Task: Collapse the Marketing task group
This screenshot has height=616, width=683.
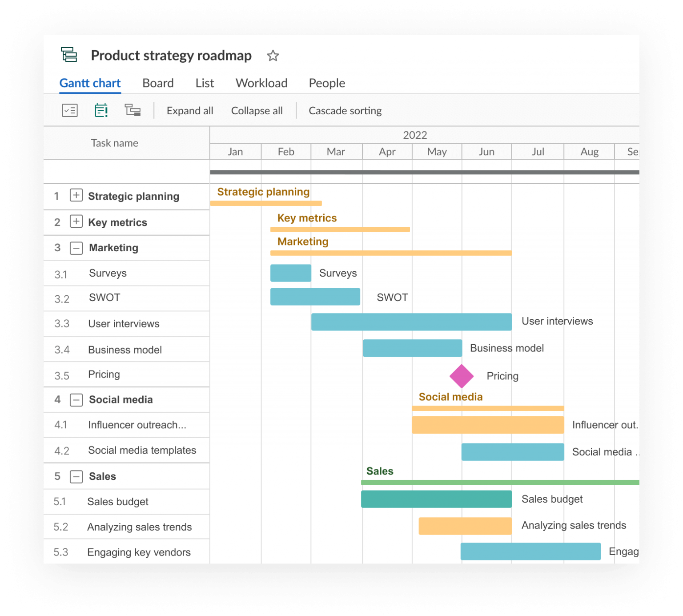Action: [x=76, y=248]
